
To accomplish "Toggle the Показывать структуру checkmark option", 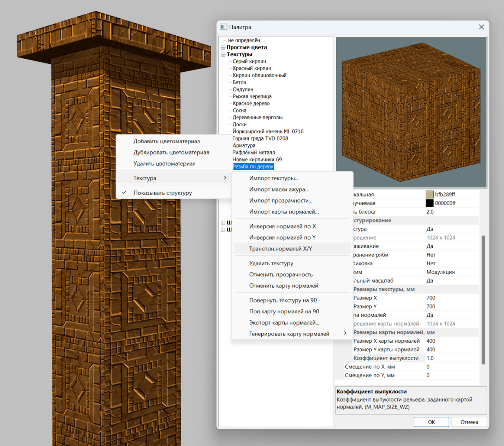I will coord(162,193).
